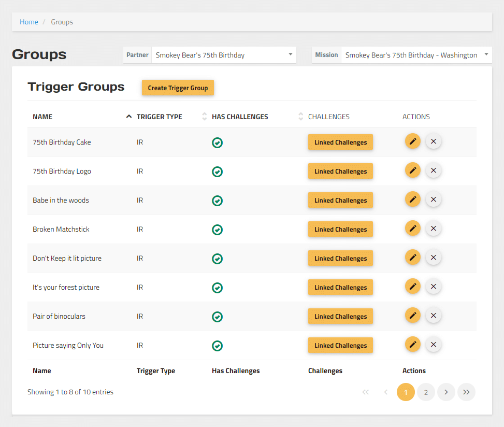Screen dimensions: 504x427
Task: Open Linked Challenges for Babe in the woods
Action: coord(340,201)
